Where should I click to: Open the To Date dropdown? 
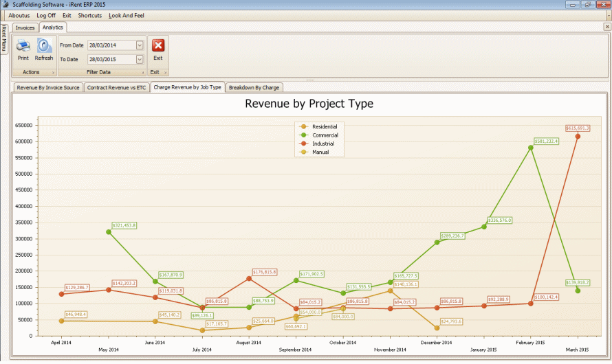click(140, 59)
